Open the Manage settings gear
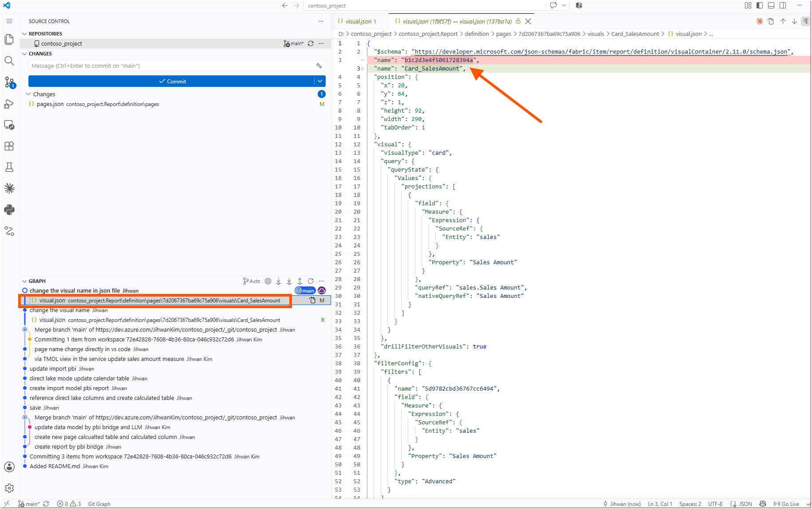 click(9, 488)
